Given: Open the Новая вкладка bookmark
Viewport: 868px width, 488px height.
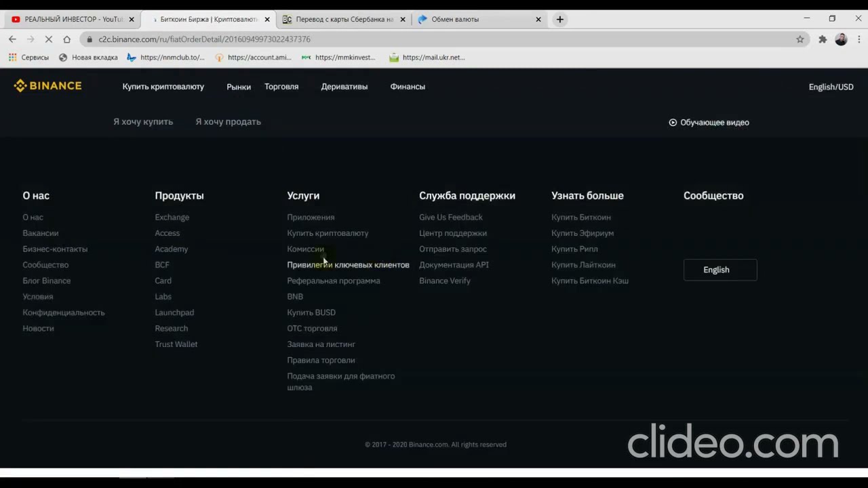Looking at the screenshot, I should point(88,58).
